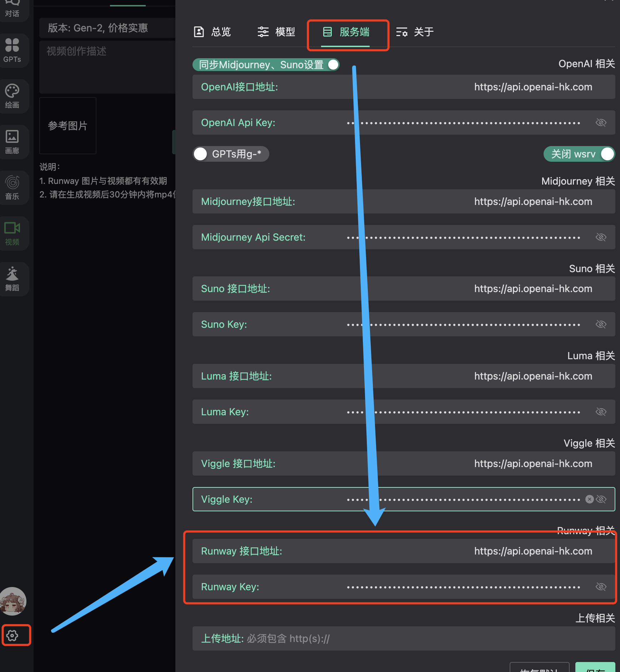620x672 pixels.
Task: Expand the 版本: Gen-2 version dropdown
Action: coord(107,28)
